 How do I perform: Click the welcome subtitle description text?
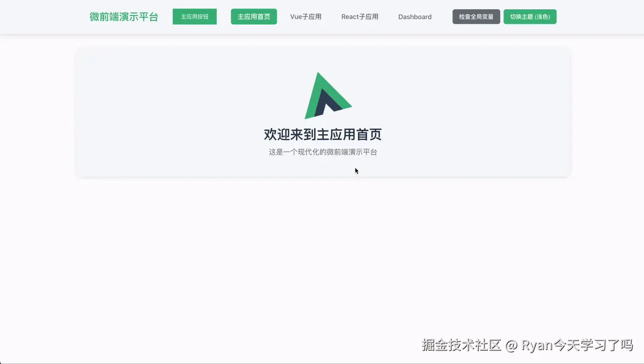[x=323, y=152]
